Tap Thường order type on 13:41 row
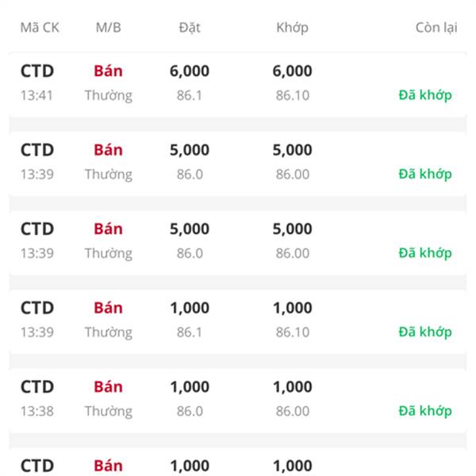Image resolution: width=476 pixels, height=476 pixels. point(109,96)
